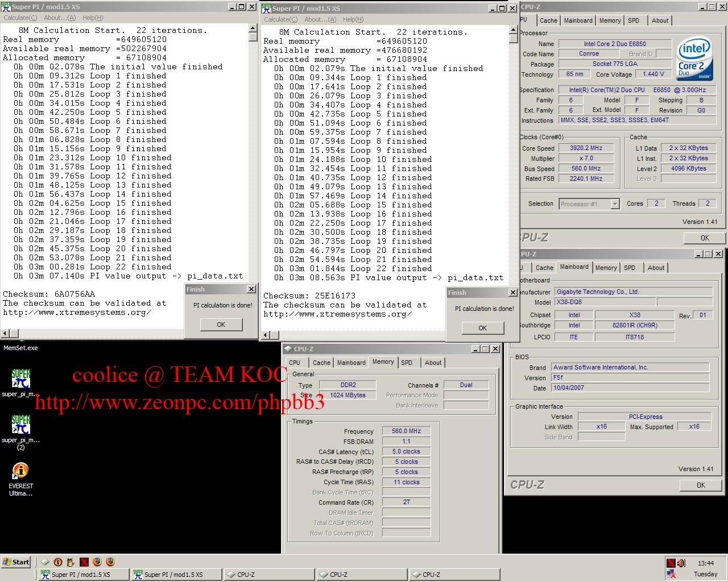
Task: Select Memory tab in Mainboard CPU-Z window
Action: (x=606, y=268)
